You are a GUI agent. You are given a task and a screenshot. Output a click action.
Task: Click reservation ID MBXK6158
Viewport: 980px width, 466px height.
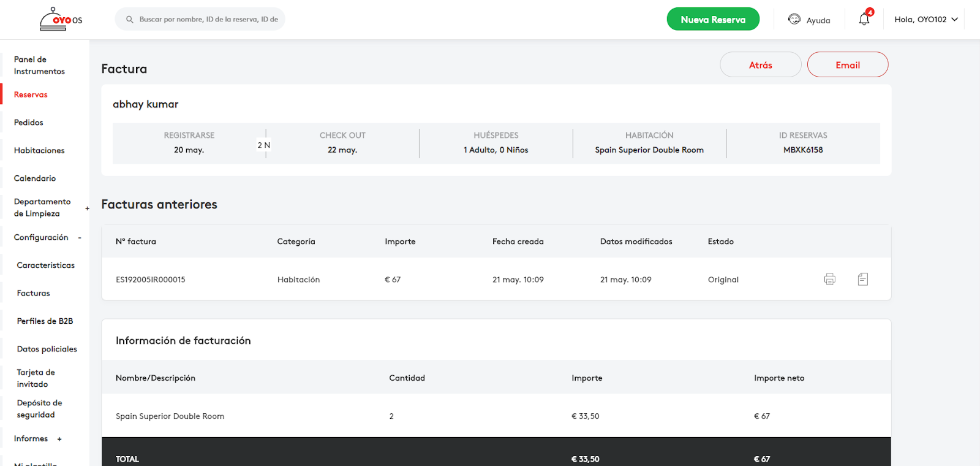pos(803,150)
